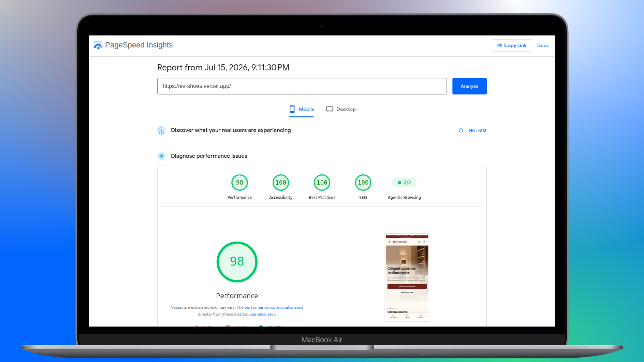
Task: Jump to the Accessibility 100 score gauge
Action: 281,183
